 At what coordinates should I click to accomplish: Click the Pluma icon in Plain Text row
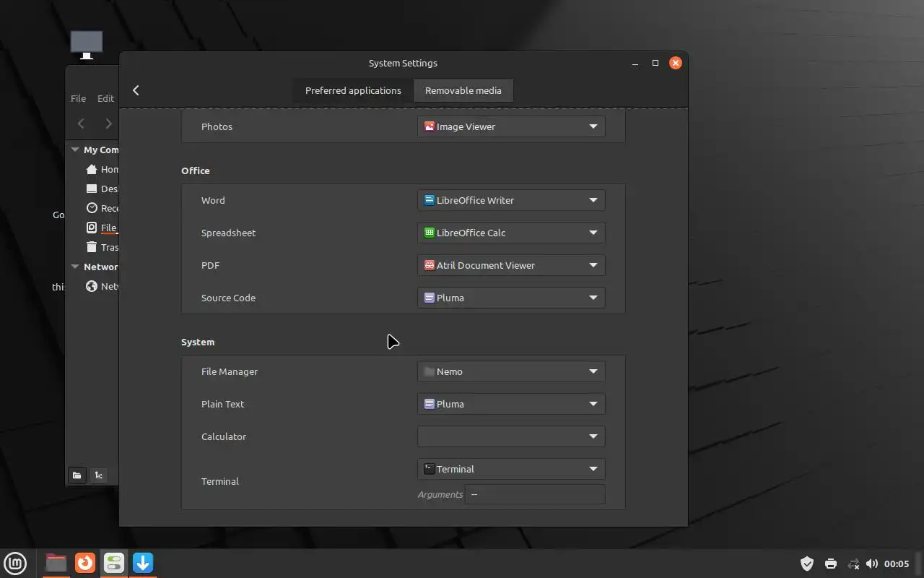429,404
